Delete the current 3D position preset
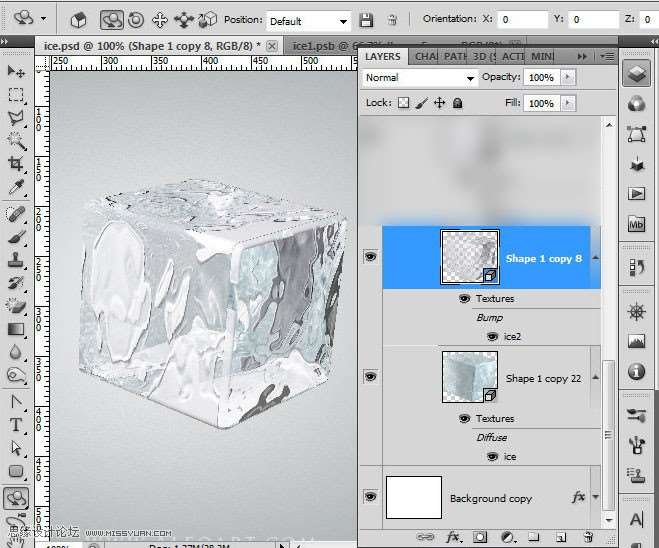Image resolution: width=659 pixels, height=548 pixels. 392,20
